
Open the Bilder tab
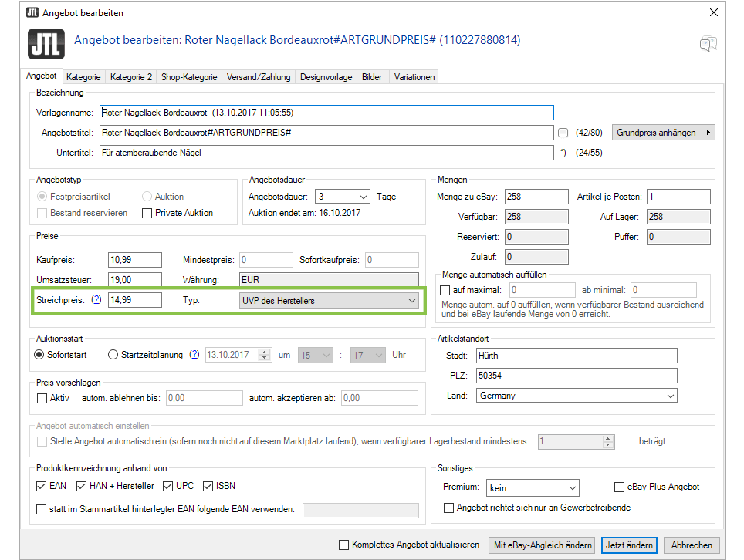pyautogui.click(x=372, y=77)
